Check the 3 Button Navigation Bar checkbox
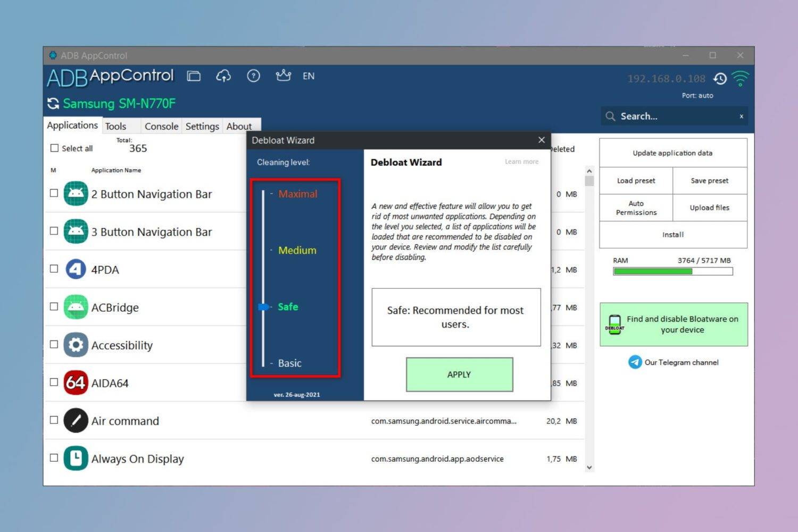798x532 pixels. [x=54, y=231]
